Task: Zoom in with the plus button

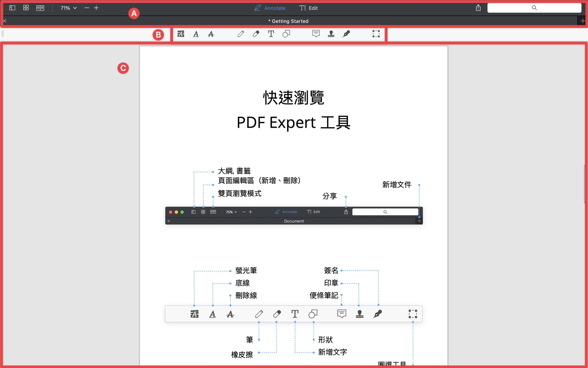Action: pyautogui.click(x=96, y=8)
